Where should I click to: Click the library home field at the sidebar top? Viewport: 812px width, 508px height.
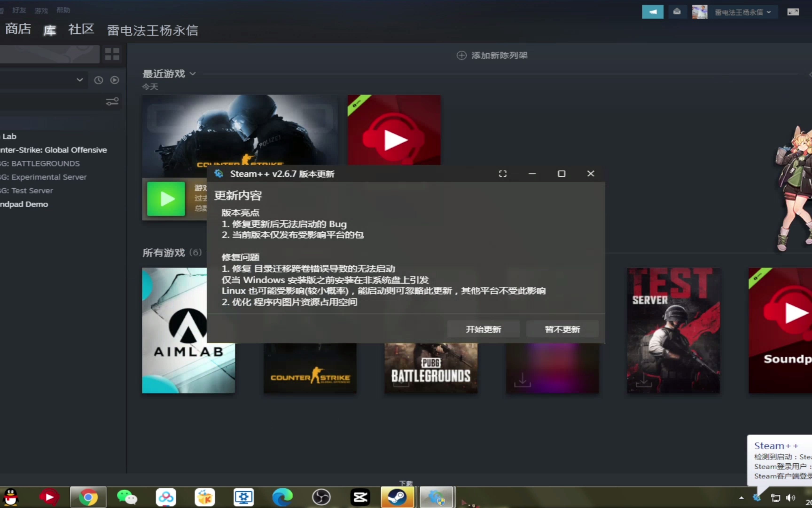50,54
